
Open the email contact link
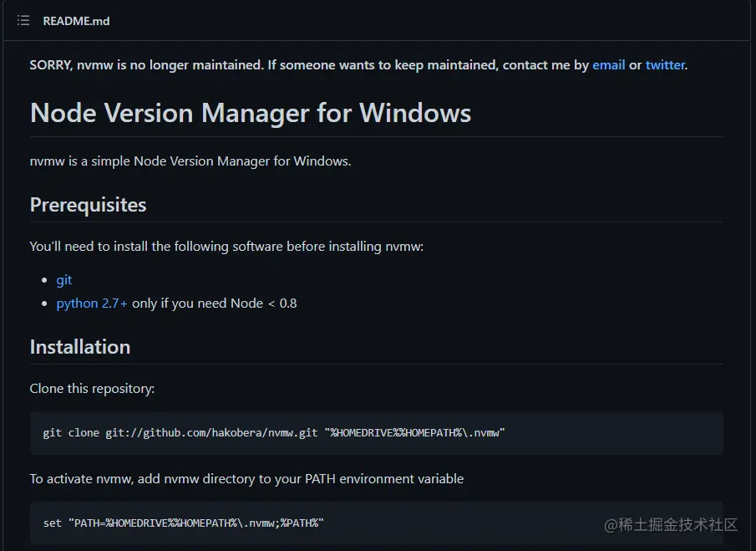click(608, 64)
